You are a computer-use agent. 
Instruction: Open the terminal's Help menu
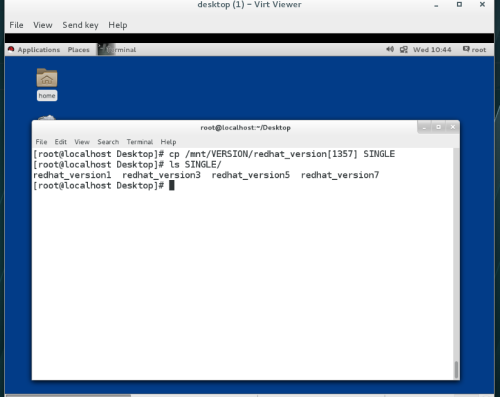pyautogui.click(x=168, y=142)
